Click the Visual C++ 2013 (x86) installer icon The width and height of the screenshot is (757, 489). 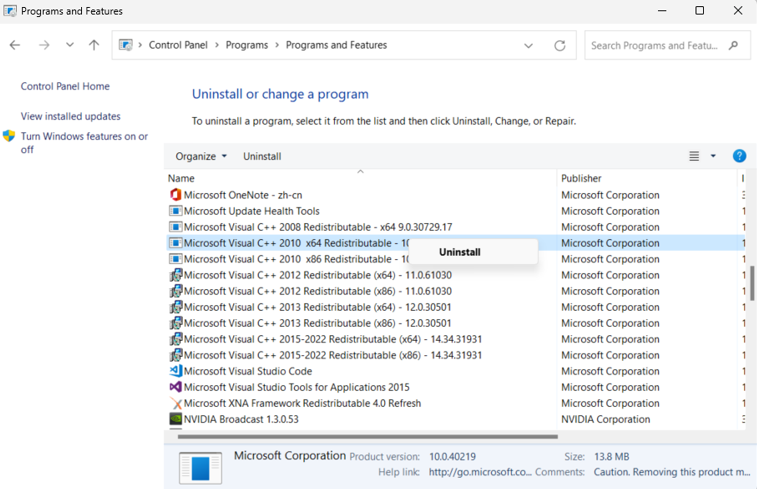[x=176, y=323]
